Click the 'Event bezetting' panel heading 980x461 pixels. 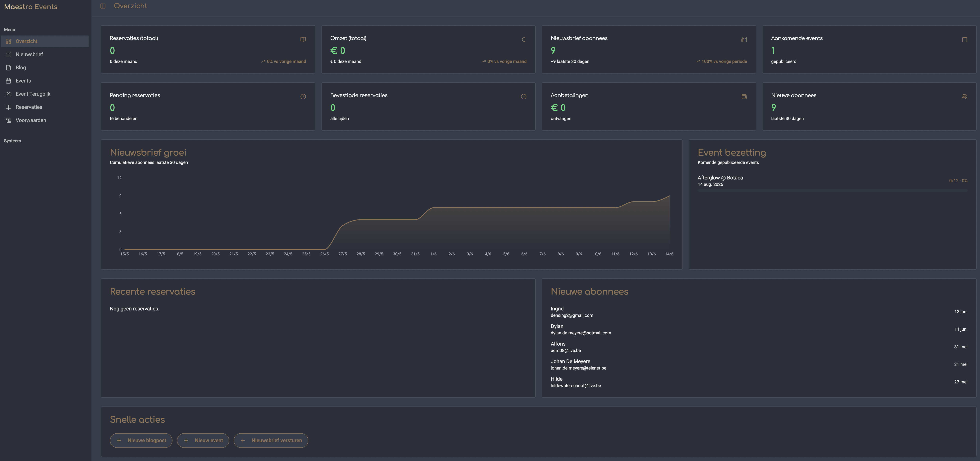[x=732, y=153]
